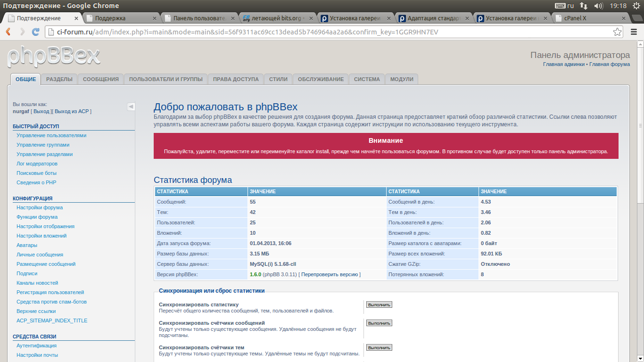The image size is (644, 362).
Task: Close the Поддержка browser tab
Action: point(154,18)
